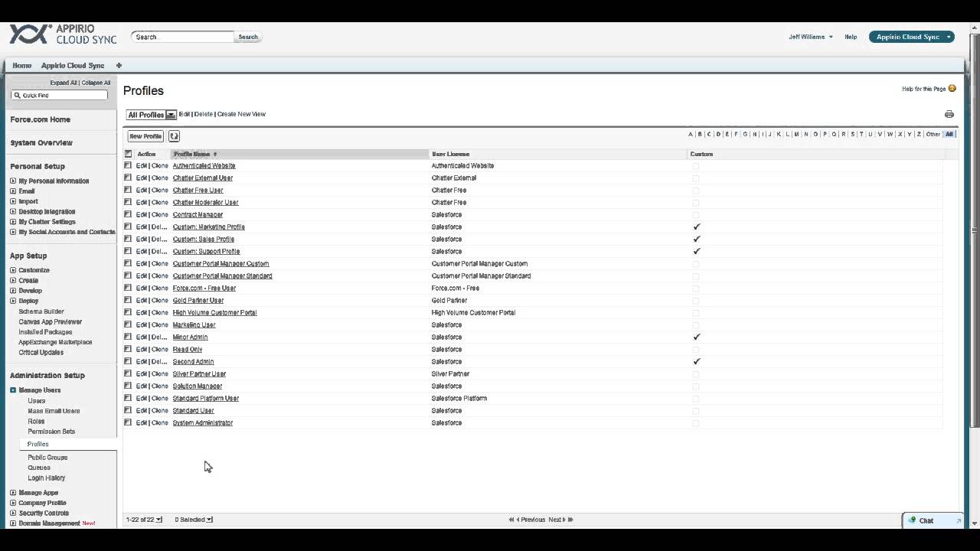Check the box for System Administrator row
Image resolution: width=980 pixels, height=551 pixels.
pos(128,422)
